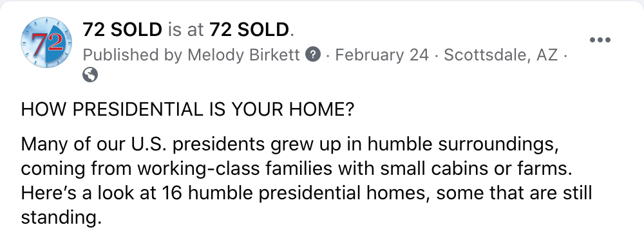Click the globe public audience icon
The width and height of the screenshot is (644, 243).
90,75
